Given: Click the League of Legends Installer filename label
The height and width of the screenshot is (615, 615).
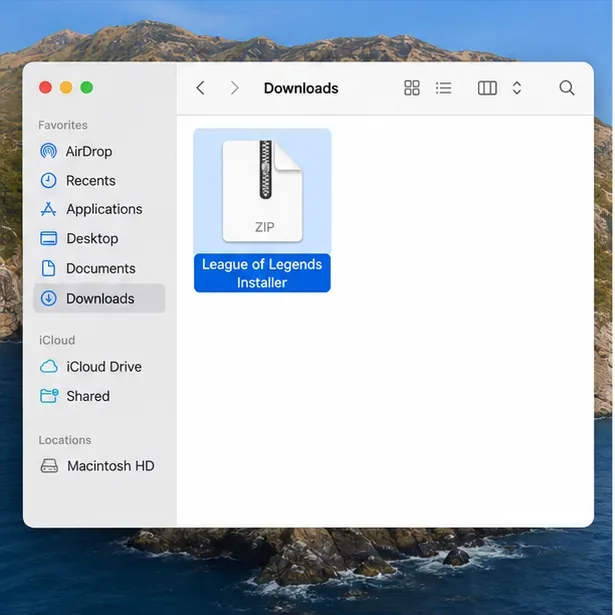Looking at the screenshot, I should [x=262, y=273].
